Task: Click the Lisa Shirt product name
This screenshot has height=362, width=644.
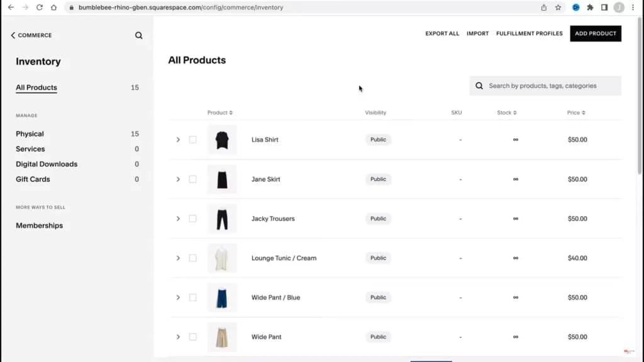Action: pyautogui.click(x=265, y=140)
